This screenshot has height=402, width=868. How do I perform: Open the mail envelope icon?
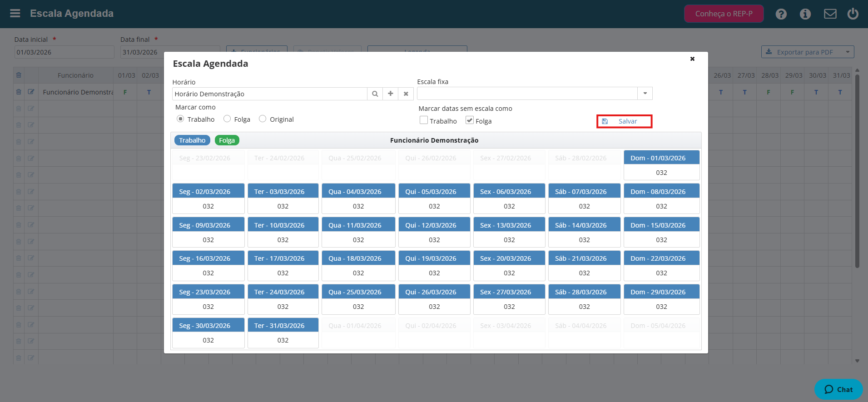coord(830,14)
